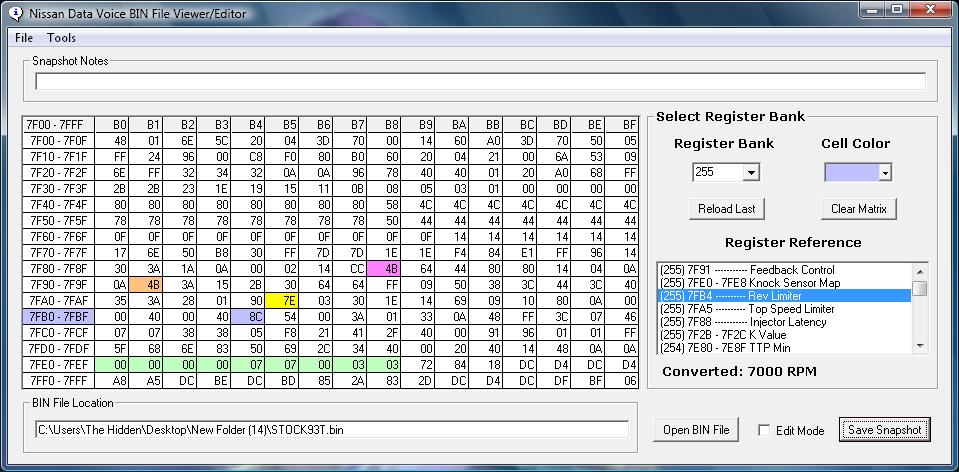Click the B8 column header

click(x=383, y=125)
